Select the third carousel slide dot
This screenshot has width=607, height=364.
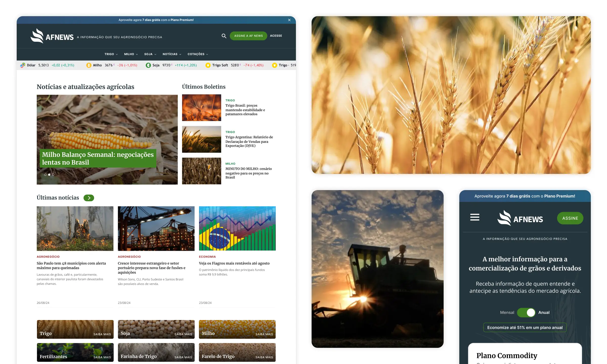(53, 175)
